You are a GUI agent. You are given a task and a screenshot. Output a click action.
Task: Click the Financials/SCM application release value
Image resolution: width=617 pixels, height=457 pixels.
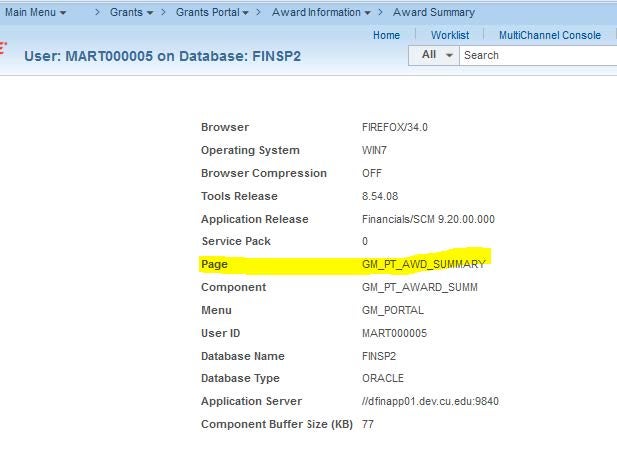[x=428, y=219]
